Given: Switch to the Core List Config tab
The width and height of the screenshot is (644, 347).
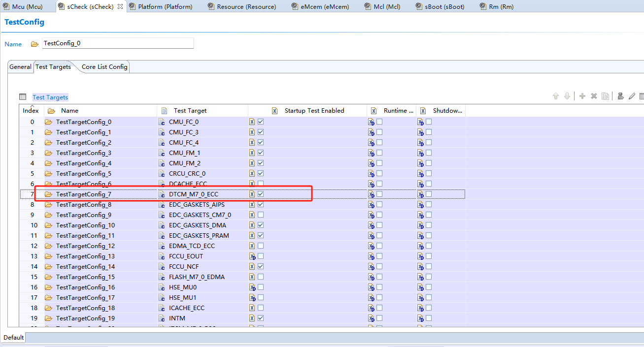Looking at the screenshot, I should 104,67.
